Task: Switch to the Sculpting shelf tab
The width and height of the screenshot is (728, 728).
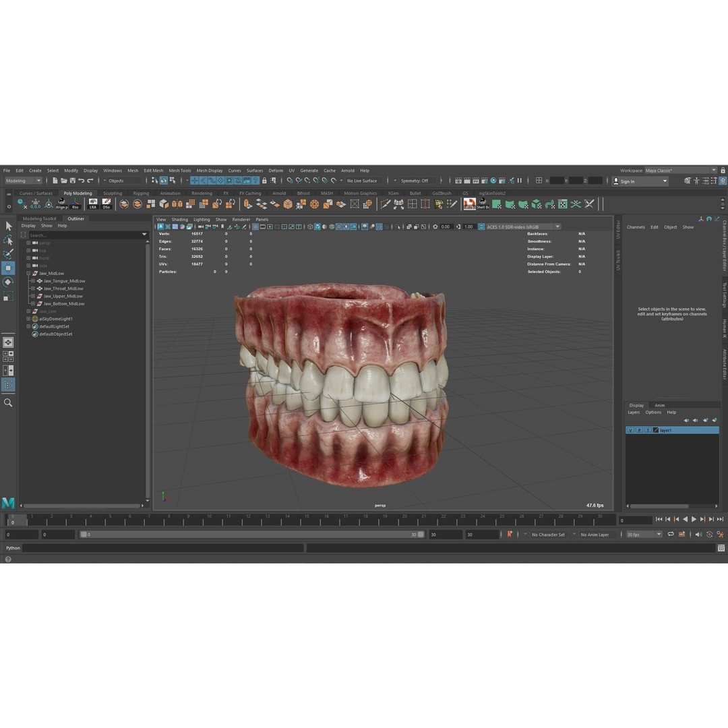Action: [113, 193]
